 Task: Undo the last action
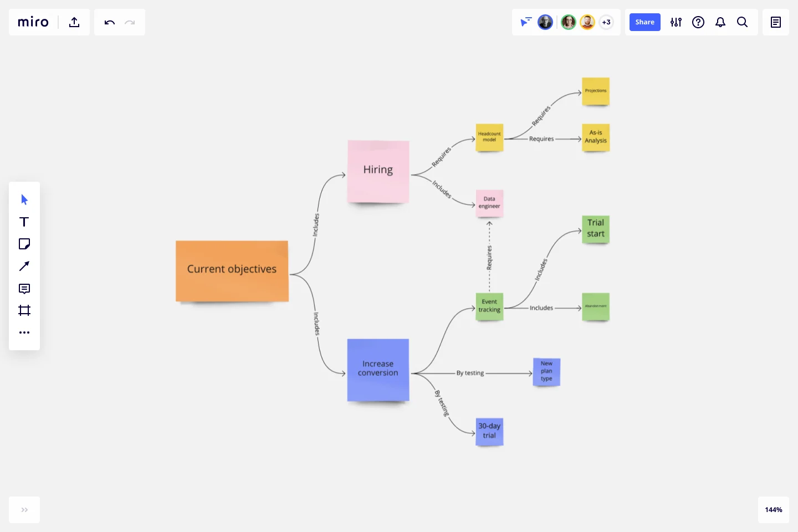(x=109, y=22)
